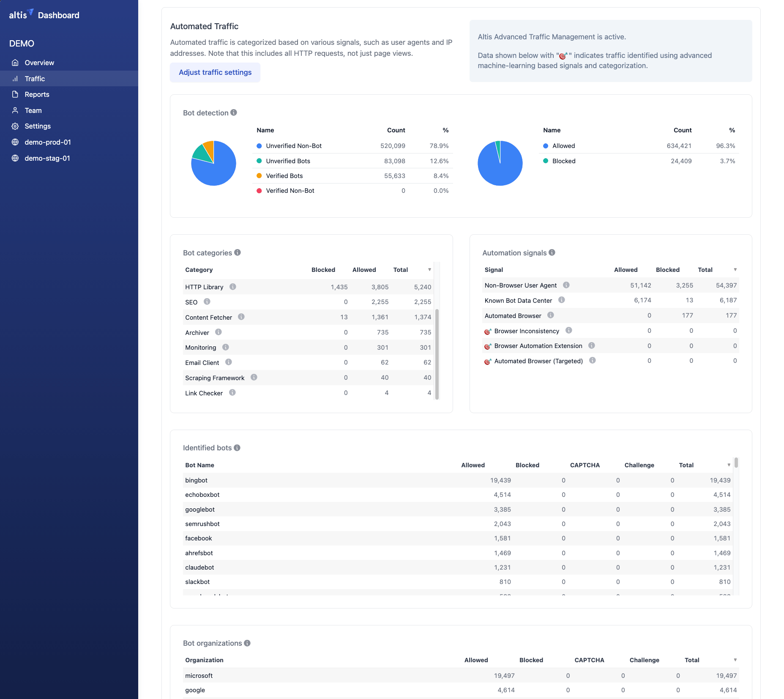784x699 pixels.
Task: Click the orange Verified Bots legend dot
Action: [259, 176]
